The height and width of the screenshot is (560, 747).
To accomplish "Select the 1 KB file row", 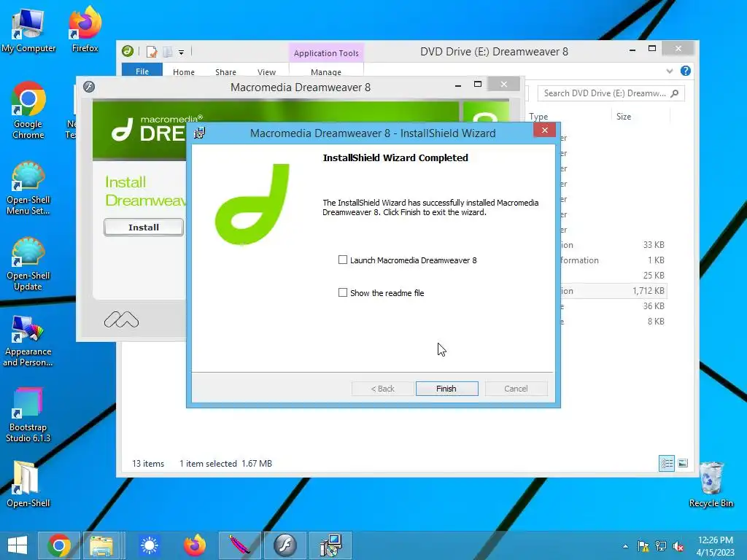I will pos(613,260).
